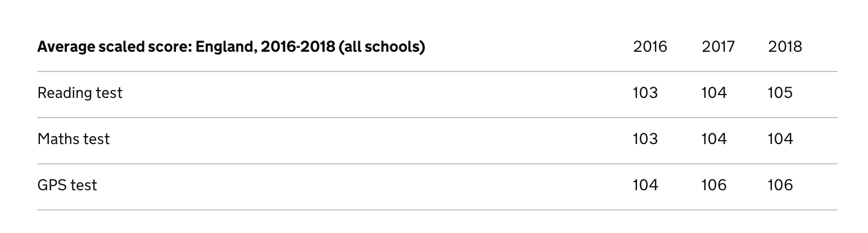Click the 'Reading test' row label

point(80,93)
